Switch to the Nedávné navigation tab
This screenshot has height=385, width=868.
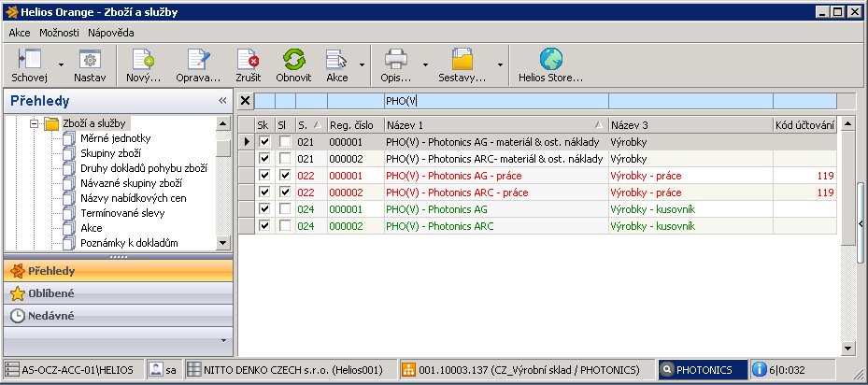tap(118, 316)
